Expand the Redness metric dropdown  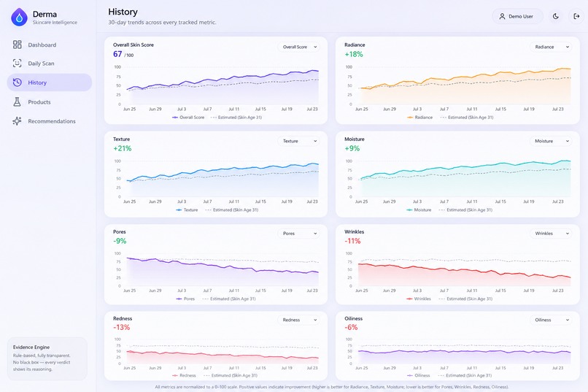tap(299, 320)
